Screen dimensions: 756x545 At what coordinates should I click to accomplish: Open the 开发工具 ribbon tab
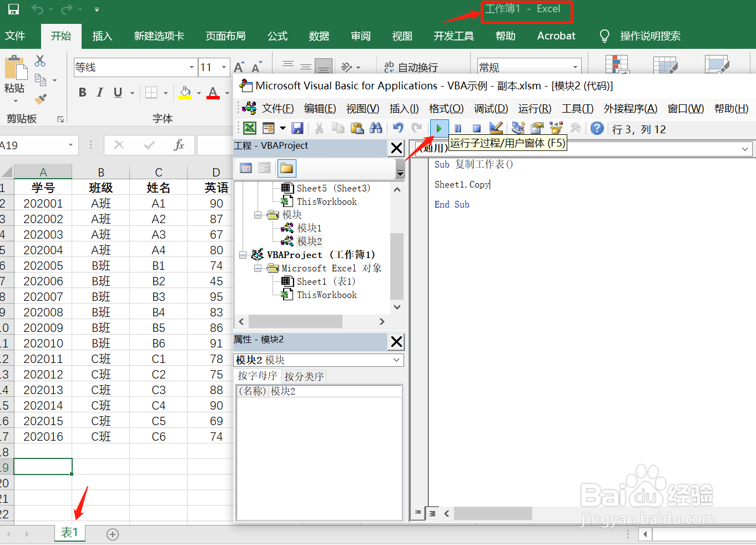(x=453, y=36)
